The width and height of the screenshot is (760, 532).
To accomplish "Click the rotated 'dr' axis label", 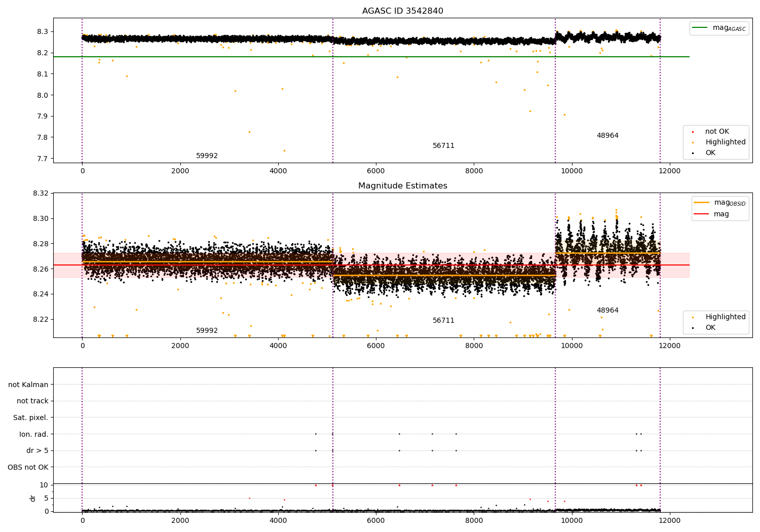I will tap(33, 498).
